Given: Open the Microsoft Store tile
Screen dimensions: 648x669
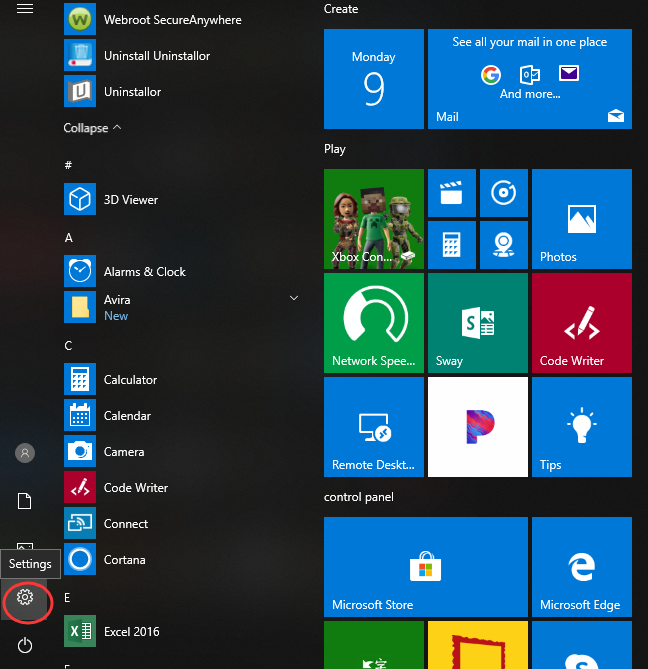Looking at the screenshot, I should point(426,567).
